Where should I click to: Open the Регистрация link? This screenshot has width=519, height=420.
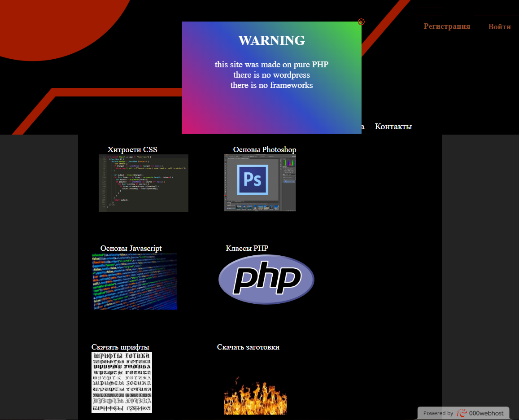pos(447,26)
